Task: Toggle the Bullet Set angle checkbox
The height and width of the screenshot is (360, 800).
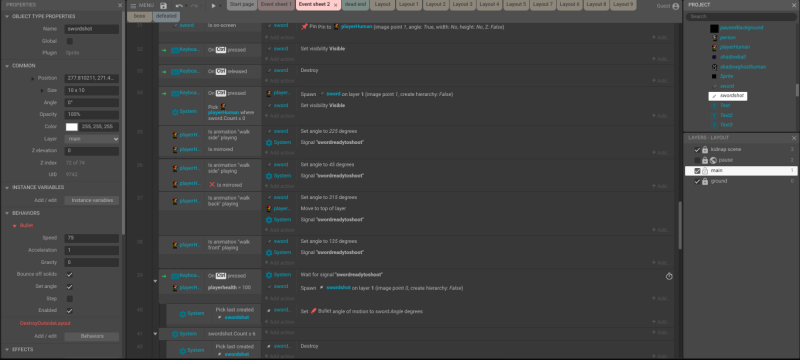Action: click(x=70, y=287)
